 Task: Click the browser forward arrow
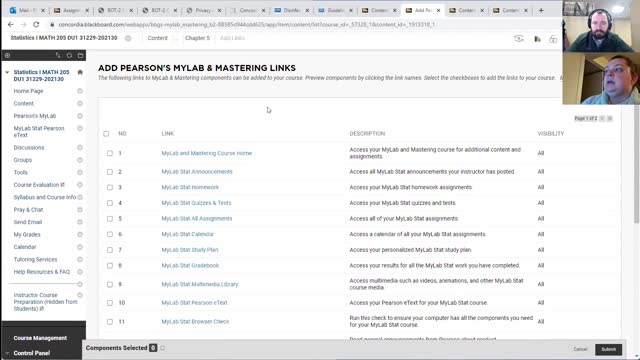click(23, 24)
